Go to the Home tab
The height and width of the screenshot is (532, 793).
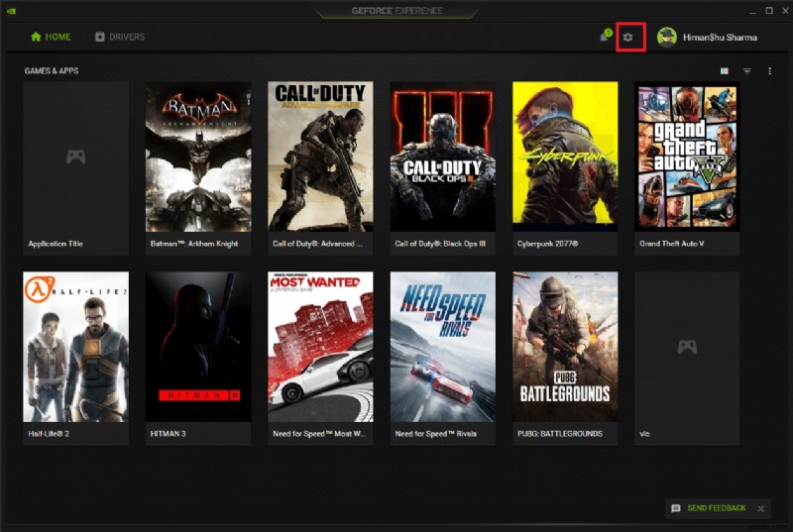51,37
